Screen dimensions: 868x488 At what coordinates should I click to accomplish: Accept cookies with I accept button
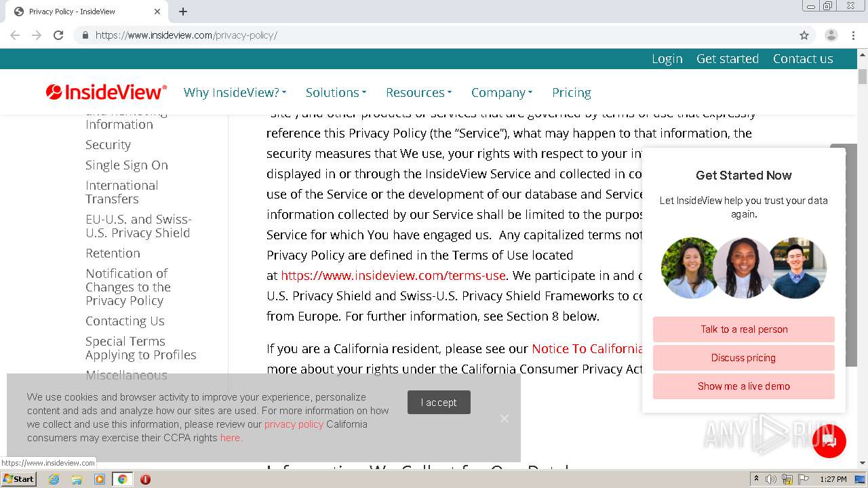tap(439, 403)
